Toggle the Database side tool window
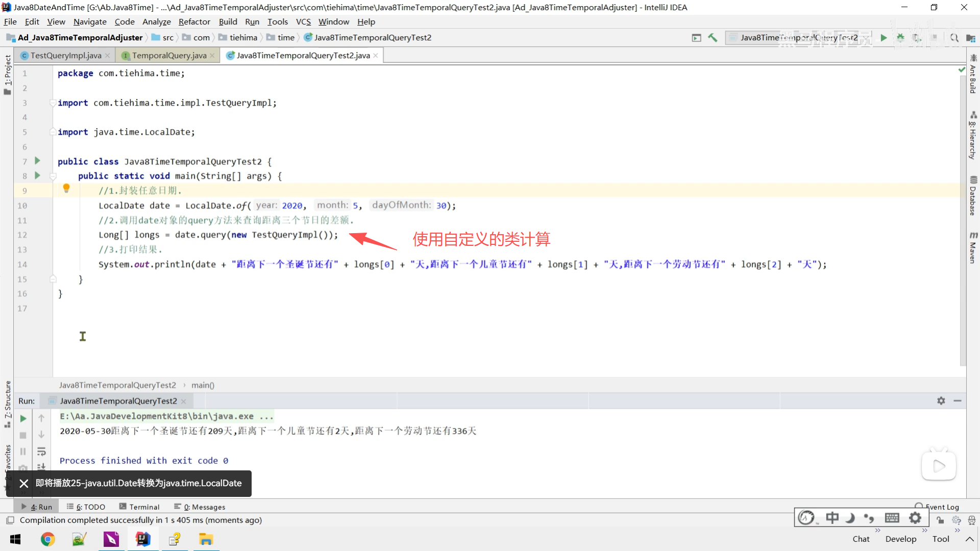This screenshot has height=551, width=980. click(973, 196)
